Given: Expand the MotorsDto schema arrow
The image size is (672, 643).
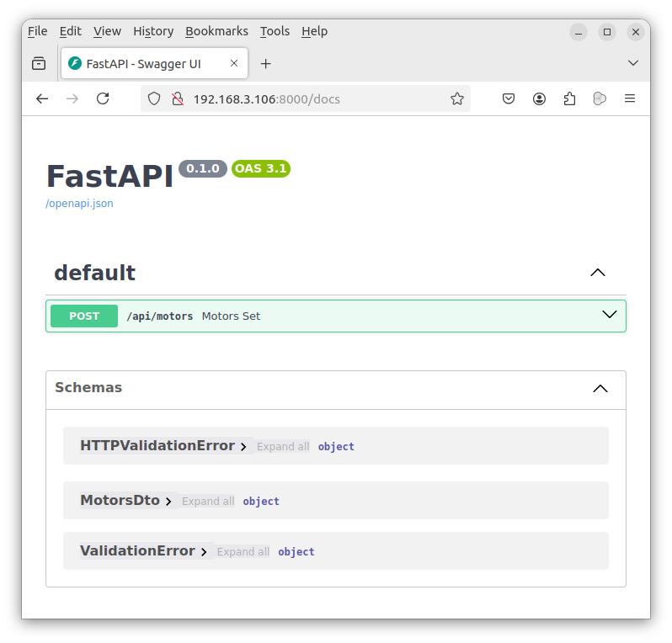Looking at the screenshot, I should pos(168,502).
